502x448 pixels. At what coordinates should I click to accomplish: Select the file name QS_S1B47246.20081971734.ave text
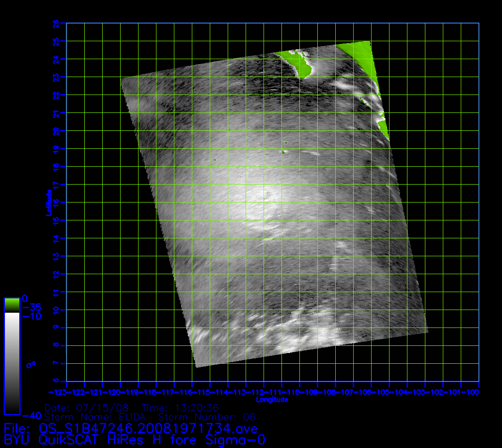pos(148,429)
